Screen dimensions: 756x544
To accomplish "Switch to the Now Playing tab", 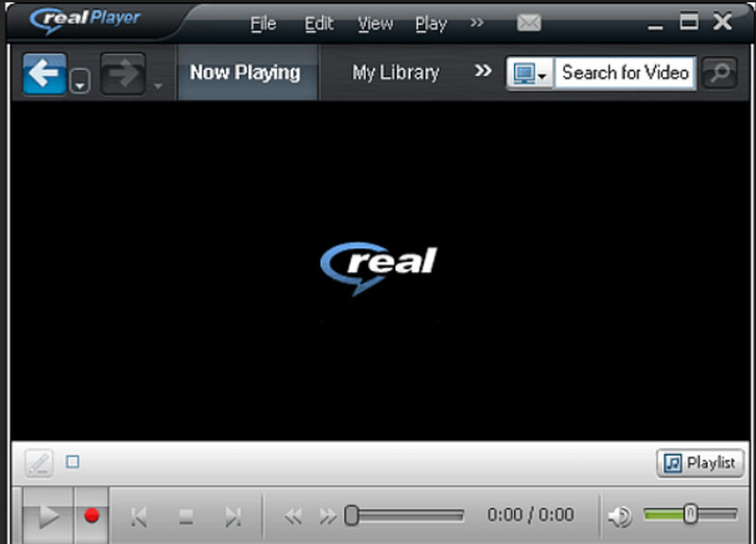I will (248, 73).
